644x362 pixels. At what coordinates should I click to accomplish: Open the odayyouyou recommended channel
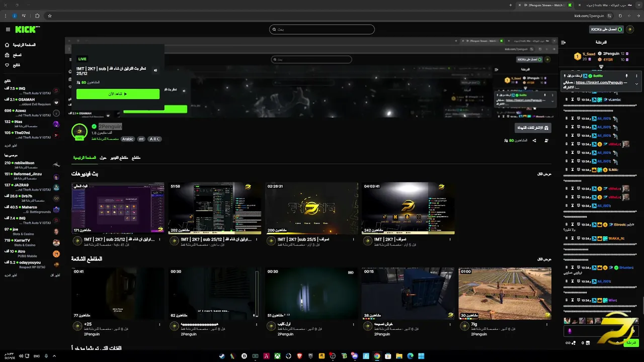(x=33, y=264)
